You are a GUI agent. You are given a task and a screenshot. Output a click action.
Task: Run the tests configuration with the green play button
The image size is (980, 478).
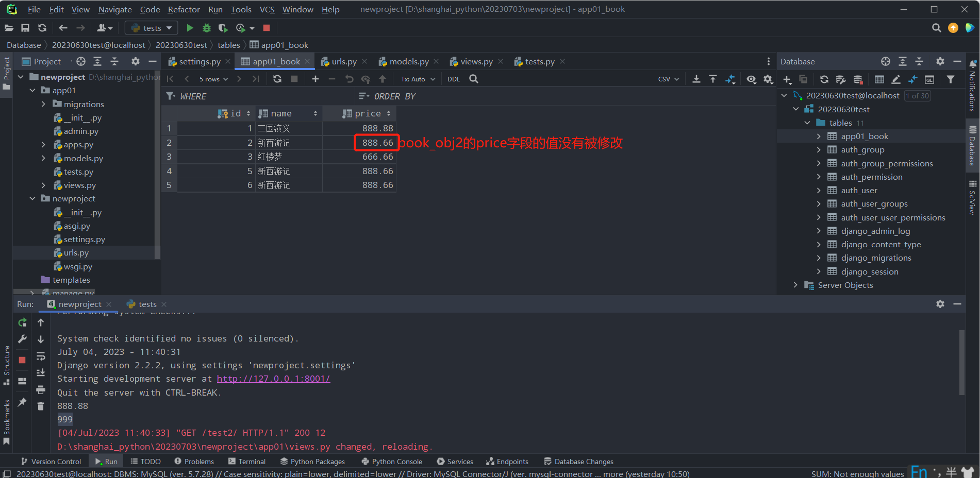coord(190,28)
